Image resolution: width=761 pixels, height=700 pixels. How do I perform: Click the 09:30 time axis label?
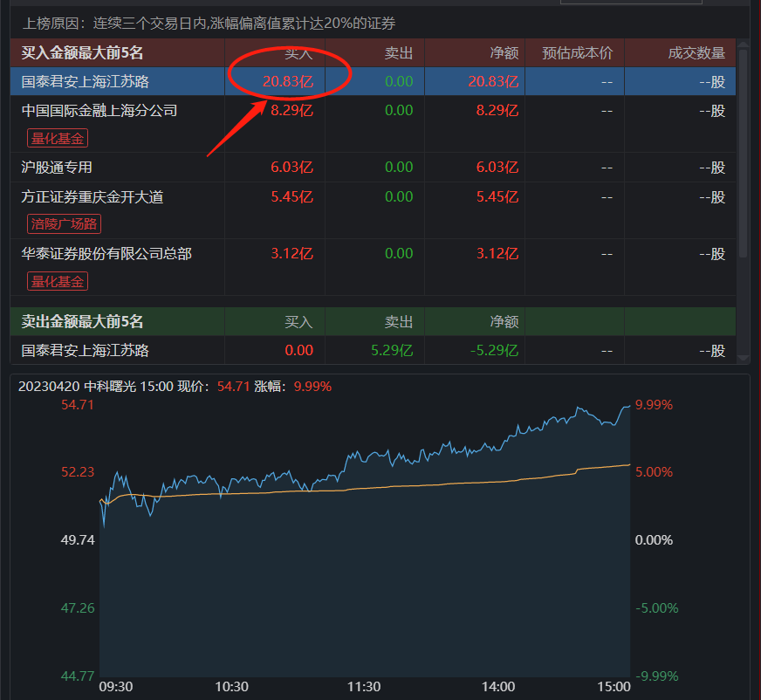(x=116, y=687)
